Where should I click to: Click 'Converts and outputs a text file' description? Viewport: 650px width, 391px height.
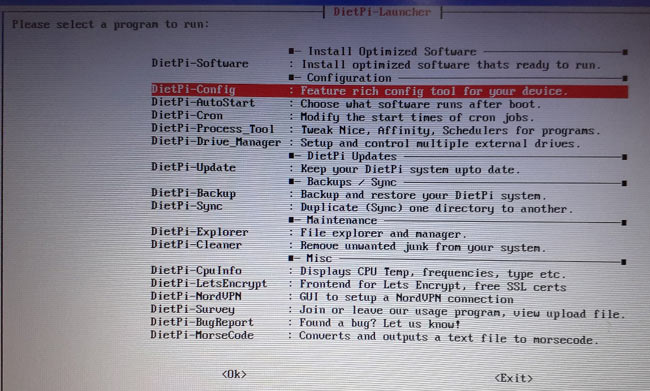tap(403, 337)
